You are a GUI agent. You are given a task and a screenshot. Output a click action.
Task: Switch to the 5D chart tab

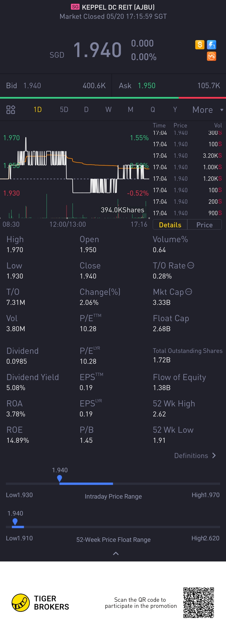click(64, 109)
